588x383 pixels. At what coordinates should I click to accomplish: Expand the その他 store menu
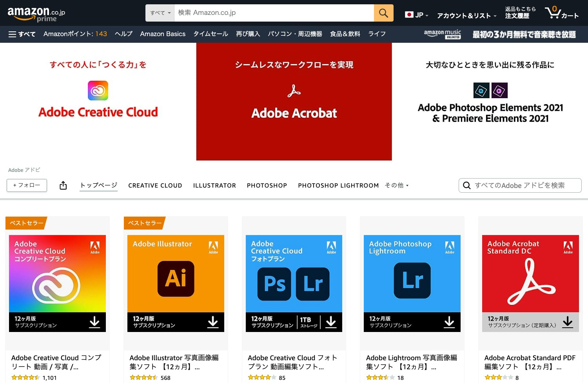click(397, 185)
